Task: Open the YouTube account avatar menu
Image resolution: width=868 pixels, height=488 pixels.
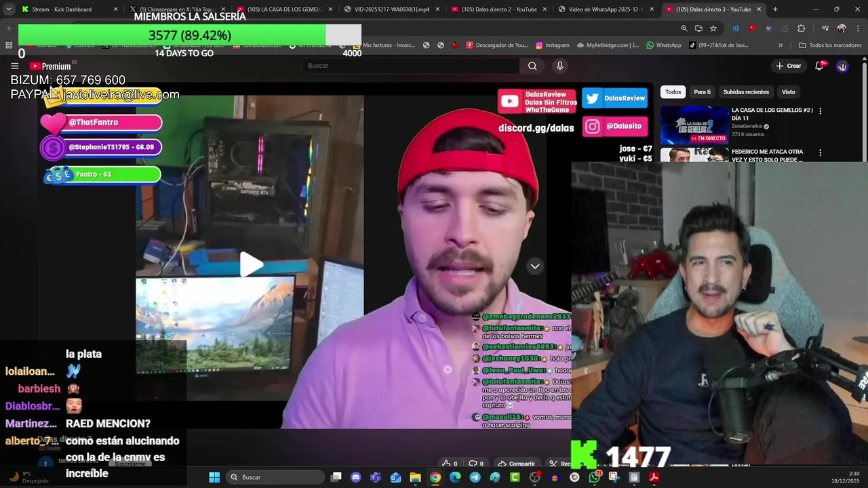Action: [842, 66]
